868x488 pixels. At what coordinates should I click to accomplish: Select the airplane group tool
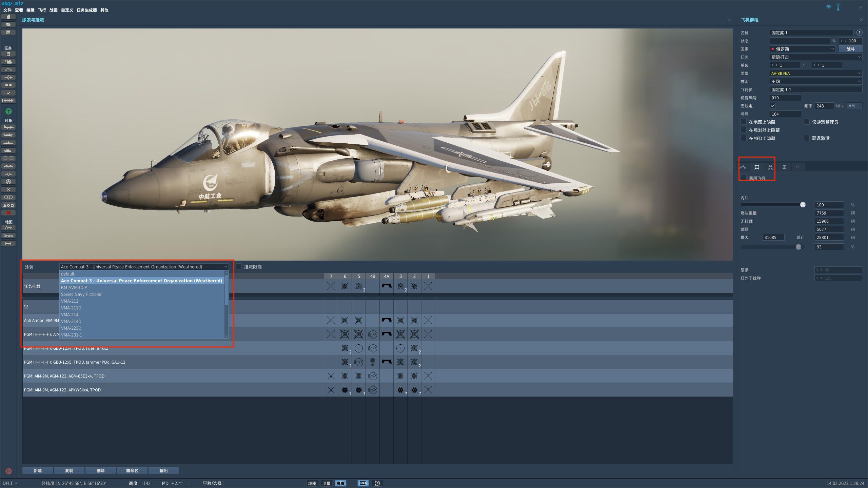click(x=8, y=127)
